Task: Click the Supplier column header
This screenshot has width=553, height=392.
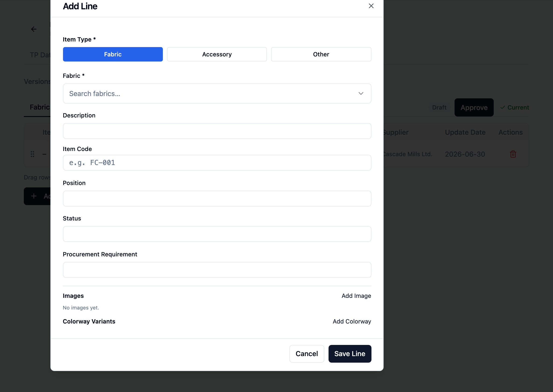Action: tap(396, 132)
